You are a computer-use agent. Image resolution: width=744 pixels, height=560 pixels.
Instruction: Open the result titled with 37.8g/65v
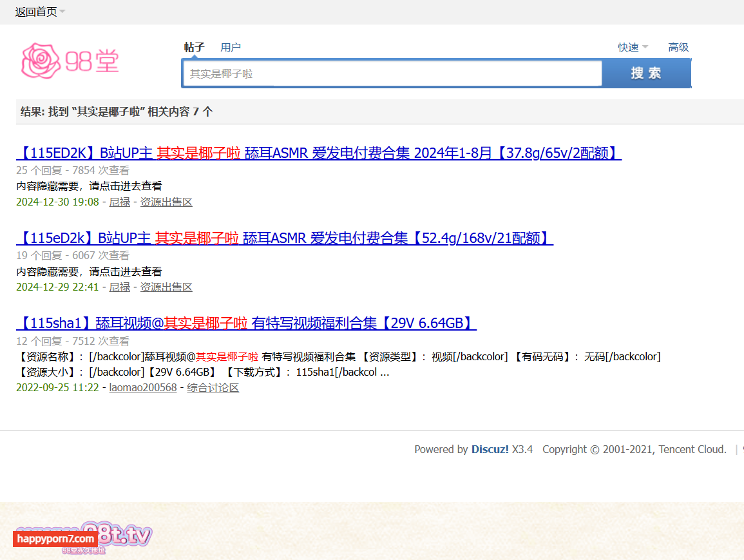coord(318,153)
